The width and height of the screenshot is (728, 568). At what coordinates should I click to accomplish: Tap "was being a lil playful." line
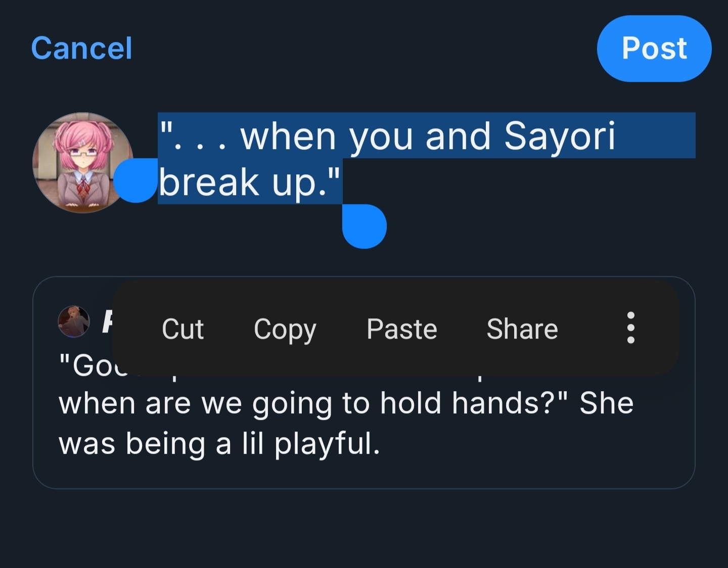point(219,444)
